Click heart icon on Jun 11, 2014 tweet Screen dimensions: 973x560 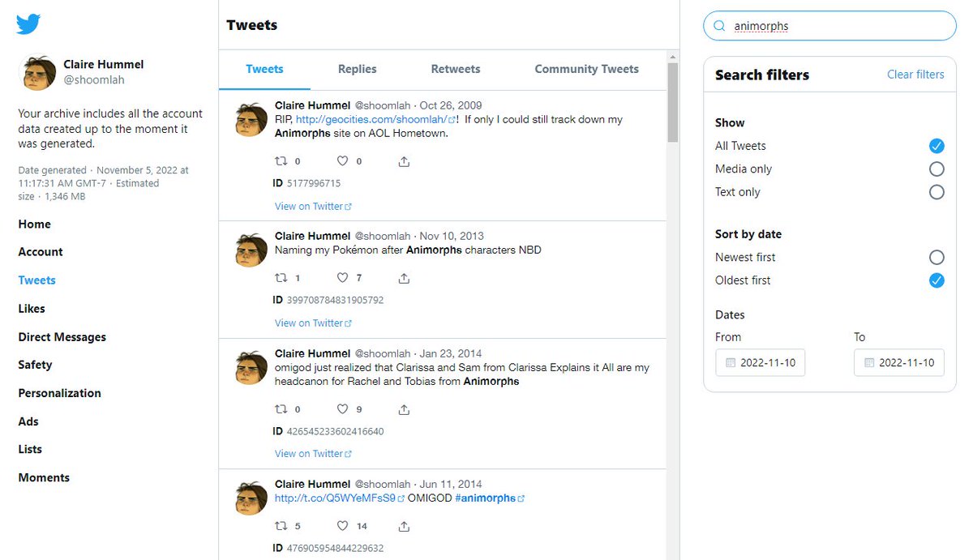pos(343,526)
